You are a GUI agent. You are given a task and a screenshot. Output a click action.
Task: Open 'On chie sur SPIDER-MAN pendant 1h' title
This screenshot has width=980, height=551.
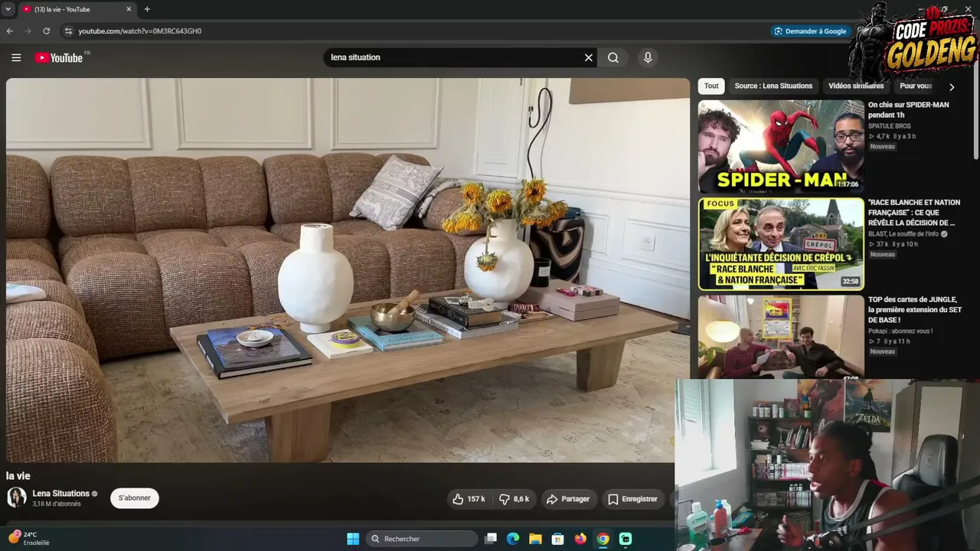908,109
